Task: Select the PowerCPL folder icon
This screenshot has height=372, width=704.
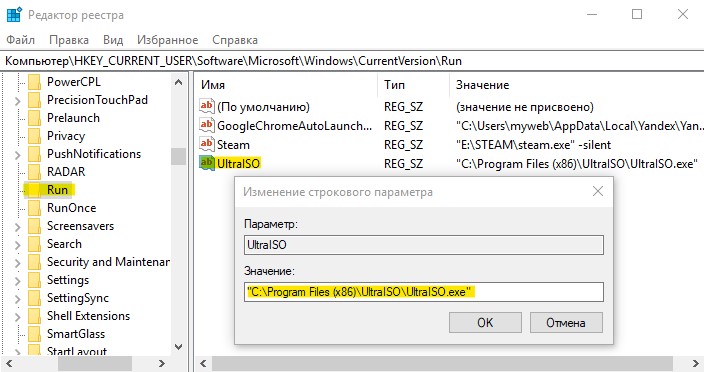Action: [34, 82]
